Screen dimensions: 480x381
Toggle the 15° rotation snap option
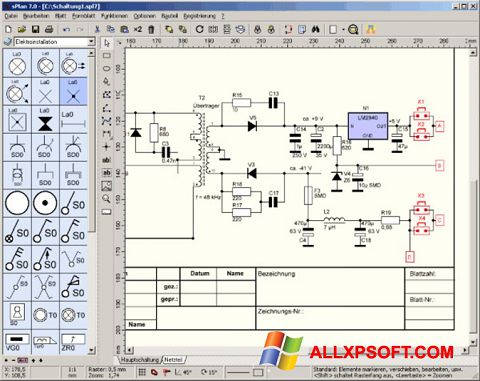coord(209,372)
